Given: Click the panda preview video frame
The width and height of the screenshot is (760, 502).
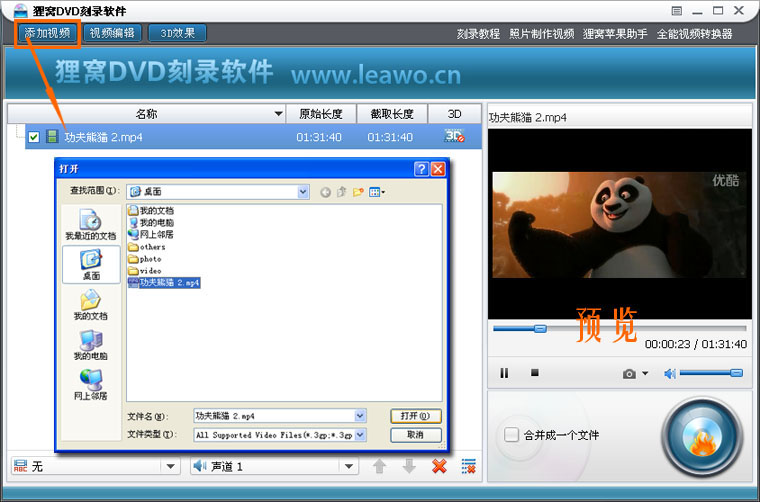Looking at the screenshot, I should coord(619,224).
